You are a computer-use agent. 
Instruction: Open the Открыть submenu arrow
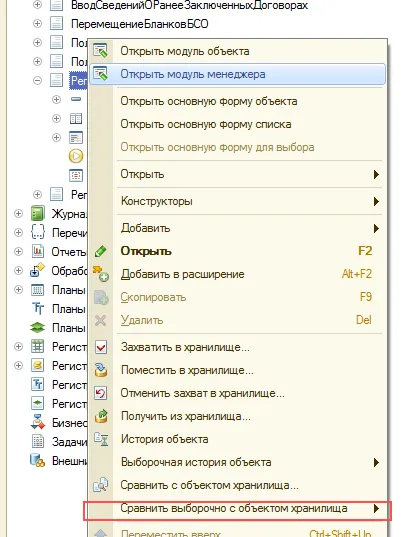(x=376, y=174)
